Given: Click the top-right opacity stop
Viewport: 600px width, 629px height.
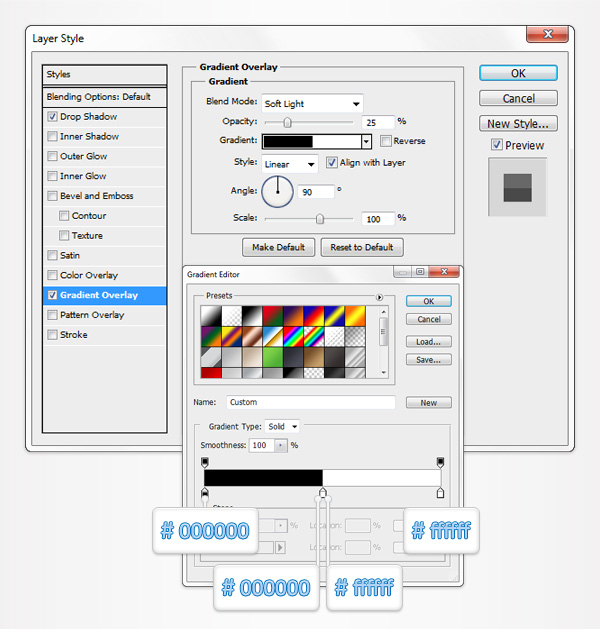Looking at the screenshot, I should (440, 461).
